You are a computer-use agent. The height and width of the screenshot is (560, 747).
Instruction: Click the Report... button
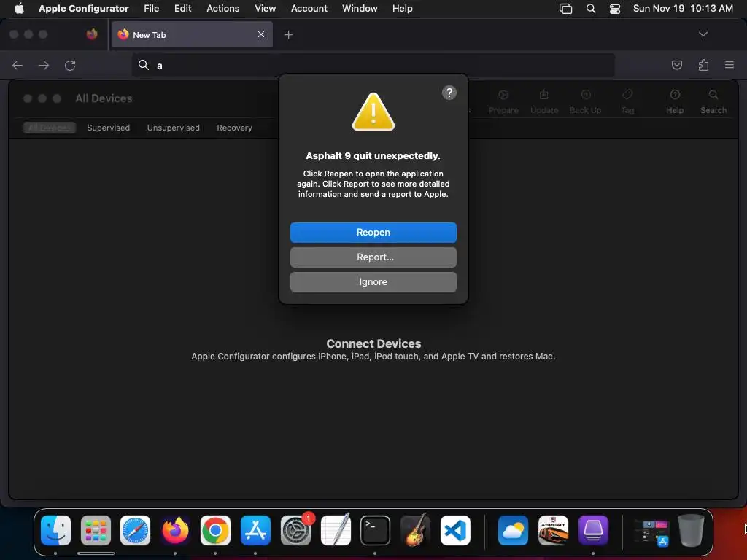[373, 257]
